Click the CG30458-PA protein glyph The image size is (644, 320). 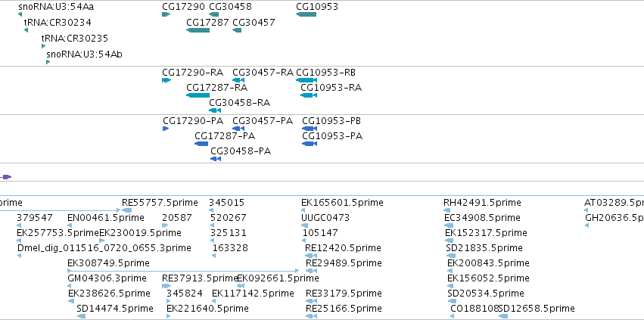pos(216,159)
